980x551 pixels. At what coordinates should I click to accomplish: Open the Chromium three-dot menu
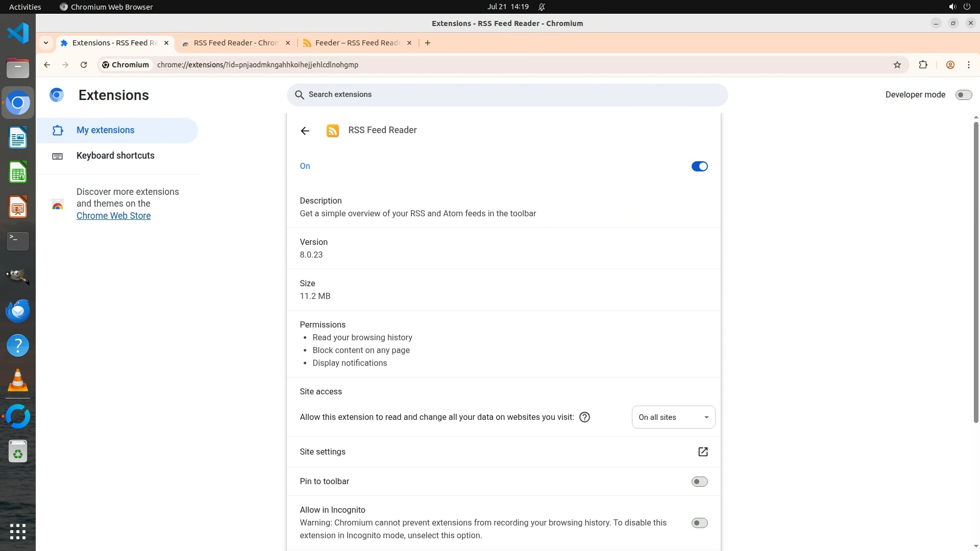[968, 65]
